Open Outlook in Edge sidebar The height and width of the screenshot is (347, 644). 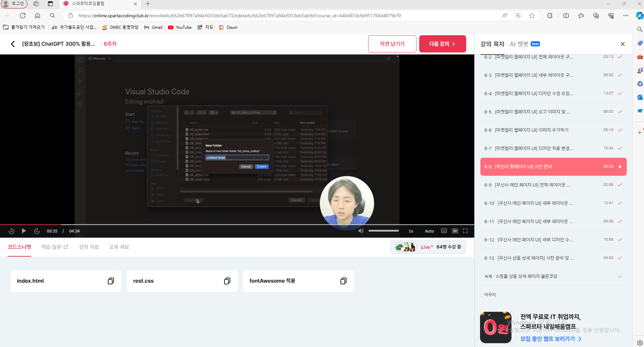(x=640, y=97)
